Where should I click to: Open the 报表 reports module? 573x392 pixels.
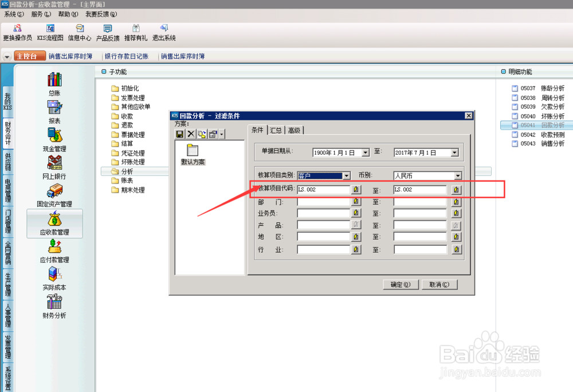[x=54, y=112]
